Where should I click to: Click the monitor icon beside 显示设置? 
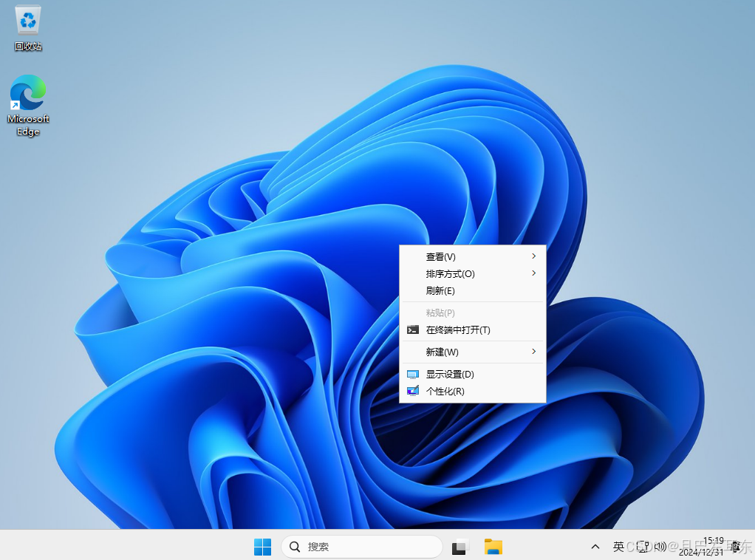click(413, 374)
